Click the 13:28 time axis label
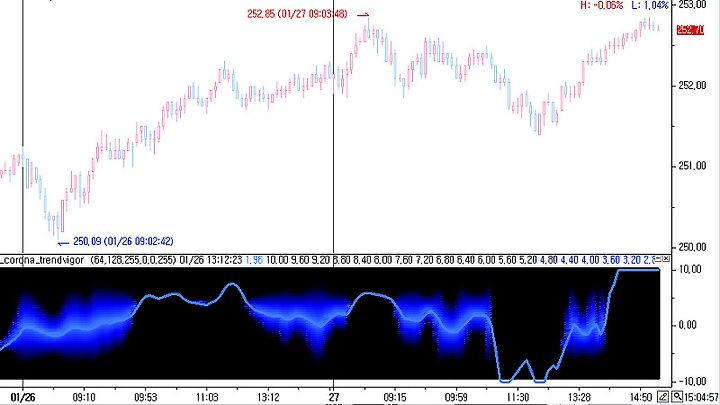 tap(579, 397)
